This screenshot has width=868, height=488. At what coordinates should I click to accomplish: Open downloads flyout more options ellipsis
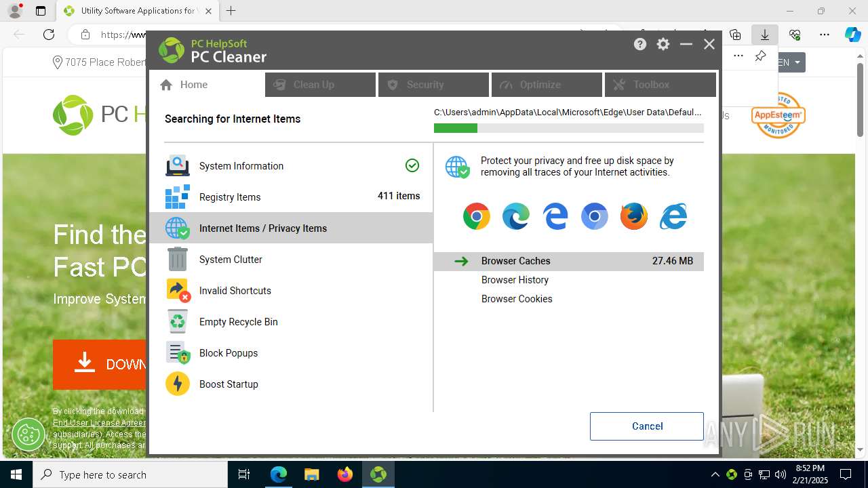click(x=738, y=56)
